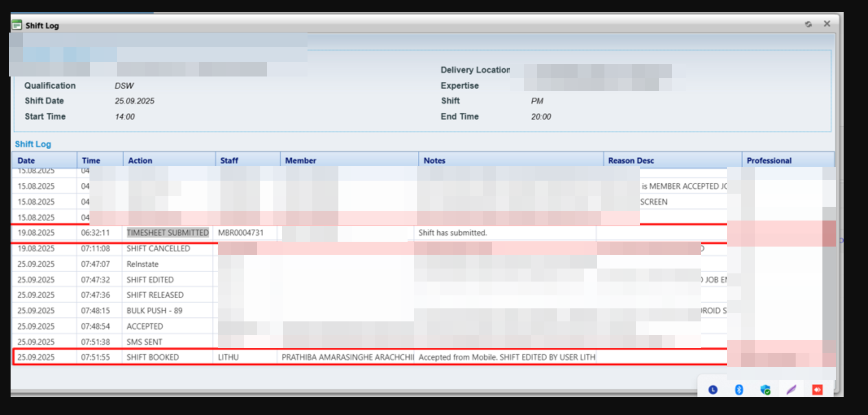Image resolution: width=868 pixels, height=415 pixels.
Task: Click time cell 06:32:11
Action: click(95, 233)
